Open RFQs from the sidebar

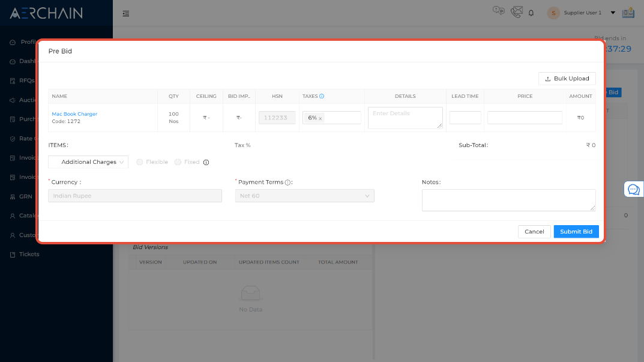tap(27, 80)
